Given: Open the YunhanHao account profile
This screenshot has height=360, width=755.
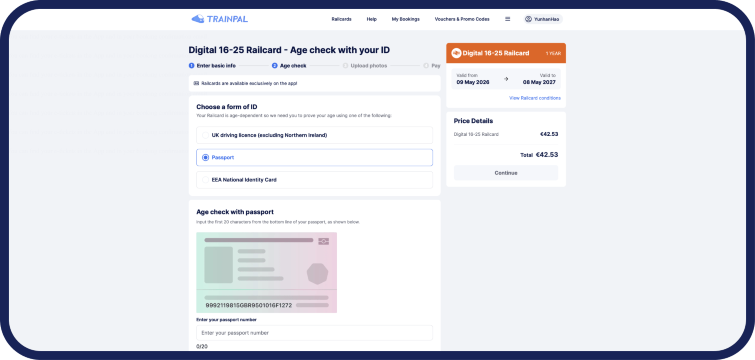Looking at the screenshot, I should click(x=543, y=19).
